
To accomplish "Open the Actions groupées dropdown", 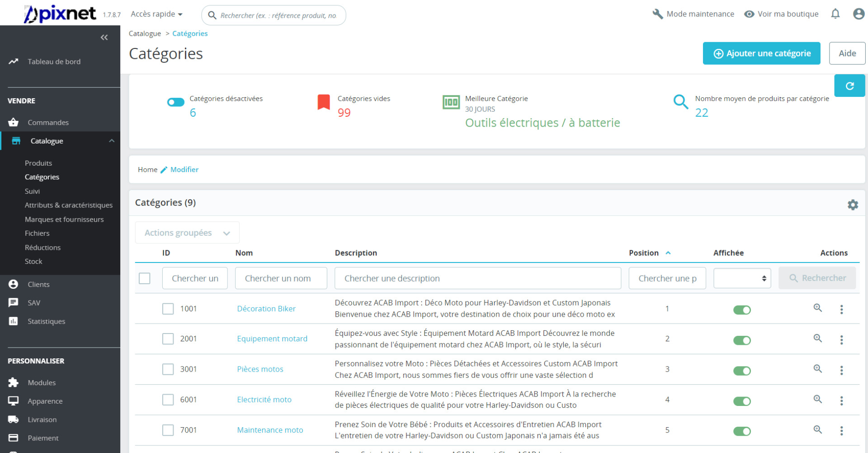I will click(x=187, y=233).
